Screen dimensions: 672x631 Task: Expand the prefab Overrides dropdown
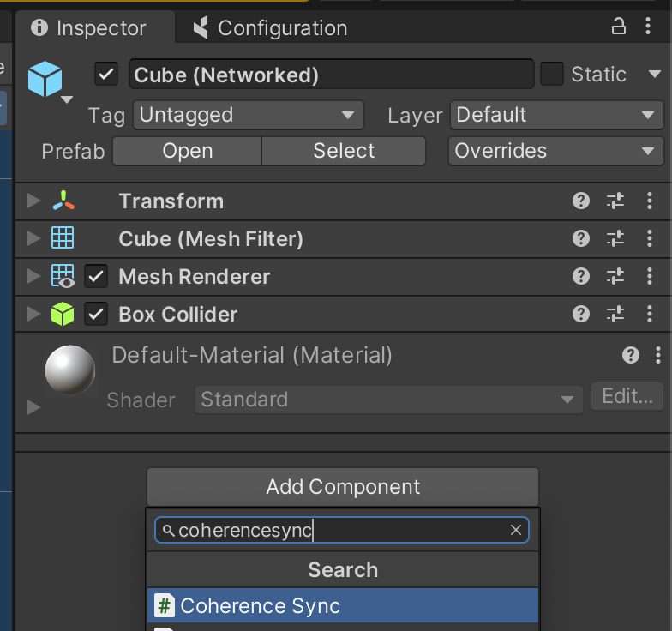[555, 151]
